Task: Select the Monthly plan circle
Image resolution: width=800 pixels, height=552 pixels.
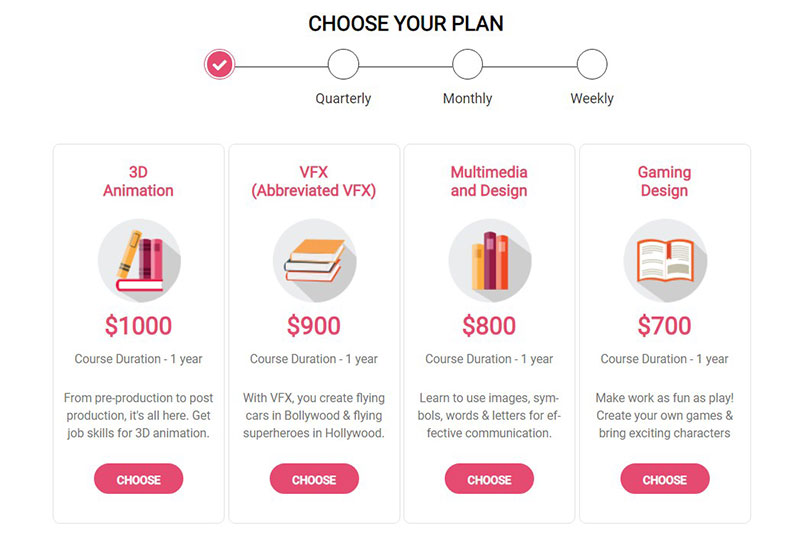Action: point(467,64)
